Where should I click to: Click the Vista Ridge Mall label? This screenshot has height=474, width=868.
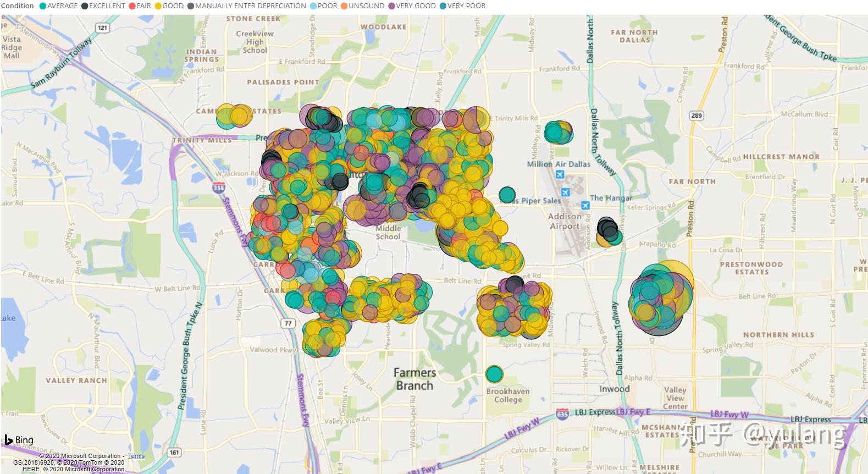pos(12,47)
